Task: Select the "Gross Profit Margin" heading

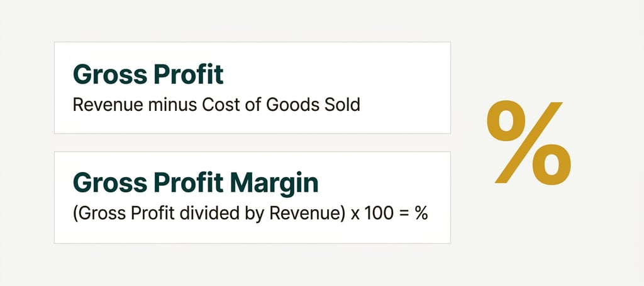Action: [196, 183]
